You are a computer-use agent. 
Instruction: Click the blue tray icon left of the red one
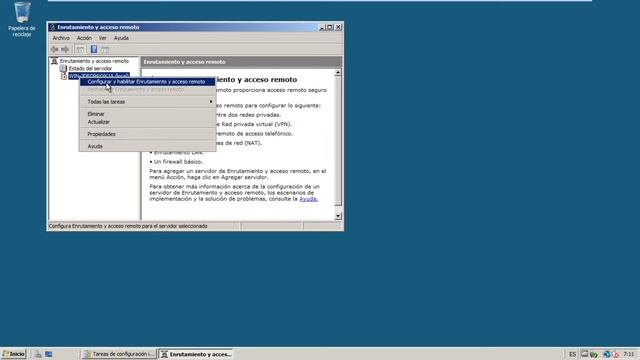point(607,354)
